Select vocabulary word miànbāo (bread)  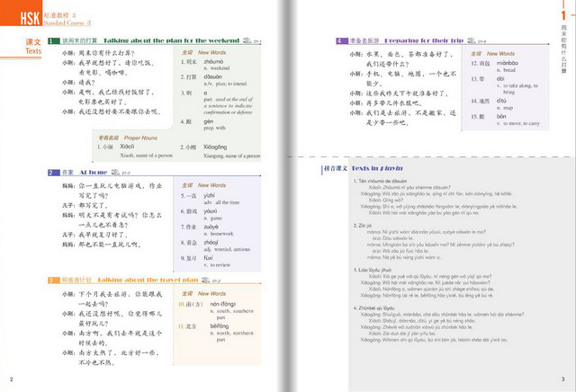508,63
